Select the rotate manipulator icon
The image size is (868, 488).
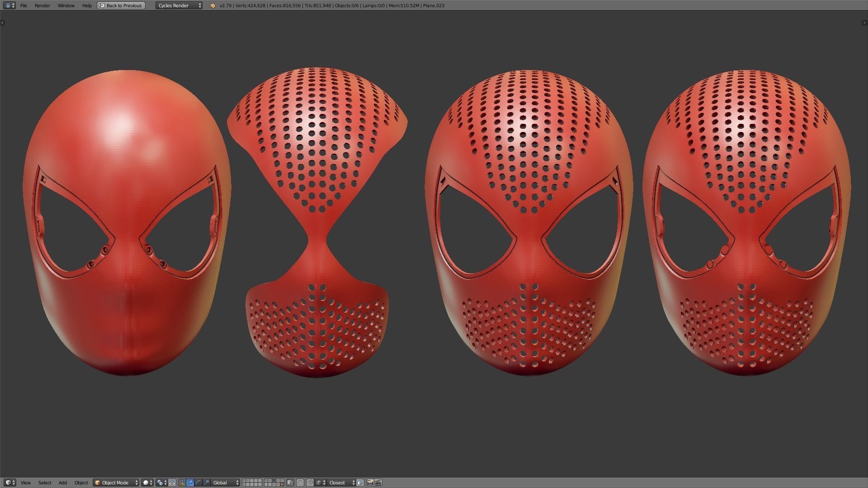(198, 483)
